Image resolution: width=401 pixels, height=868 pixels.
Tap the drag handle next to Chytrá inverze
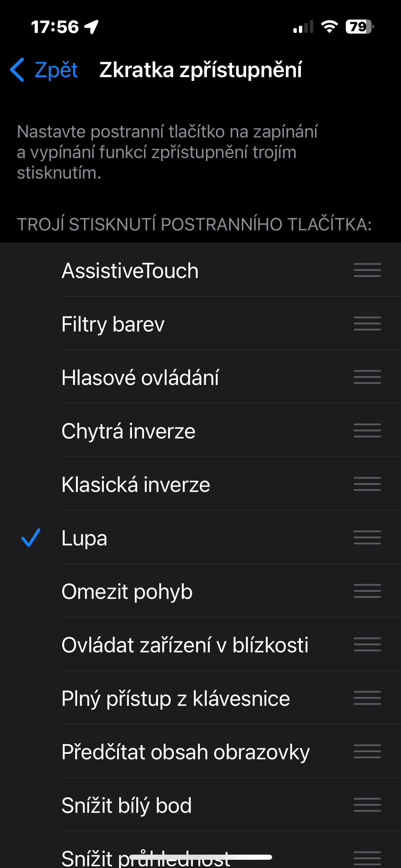(x=367, y=431)
